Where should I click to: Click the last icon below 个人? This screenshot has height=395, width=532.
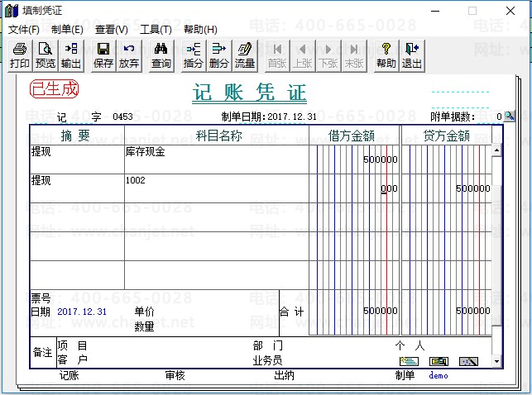[x=468, y=361]
